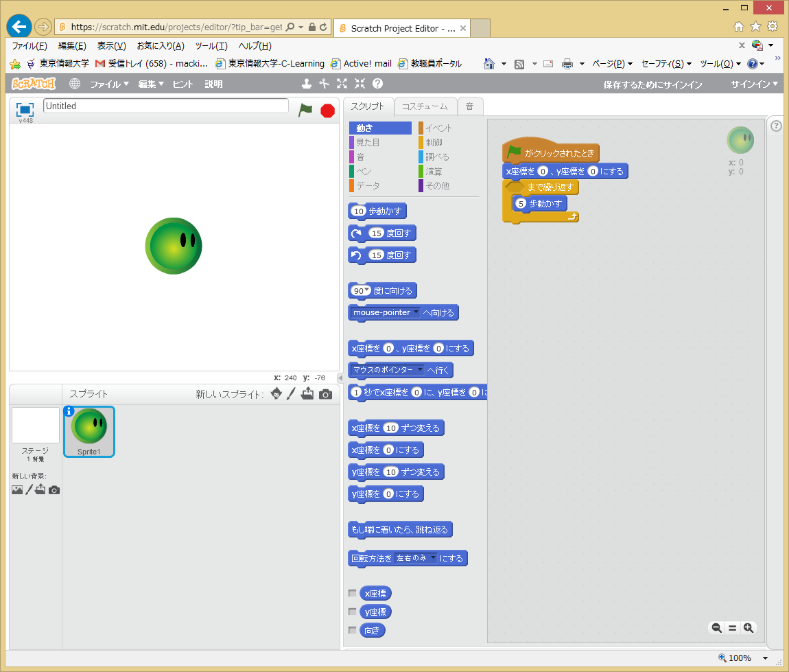789x672 pixels.
Task: Open the browser お気に入り(A) menu
Action: (x=161, y=46)
